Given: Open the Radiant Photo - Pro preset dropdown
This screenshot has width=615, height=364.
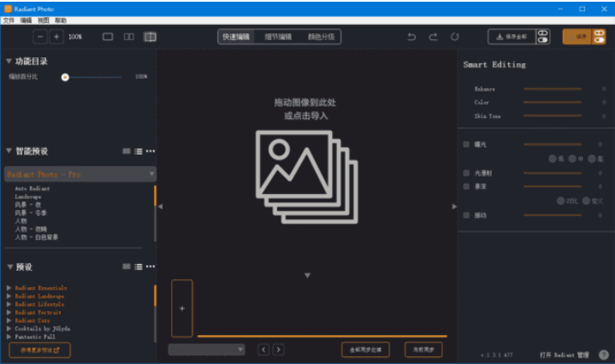Looking at the screenshot, I should click(x=80, y=173).
